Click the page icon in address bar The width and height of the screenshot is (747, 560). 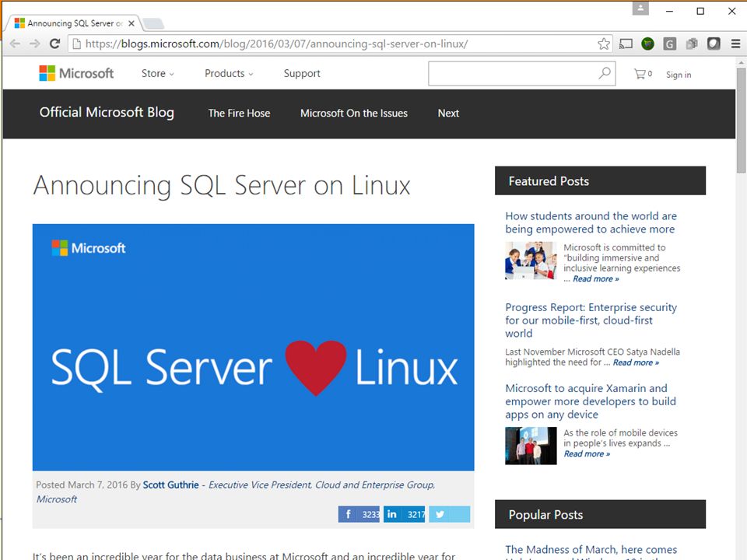pos(76,44)
